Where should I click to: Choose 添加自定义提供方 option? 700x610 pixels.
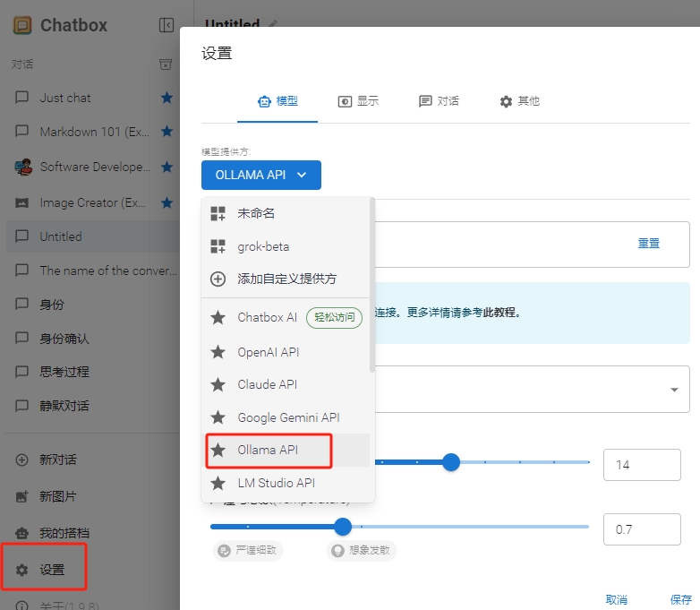click(x=286, y=279)
